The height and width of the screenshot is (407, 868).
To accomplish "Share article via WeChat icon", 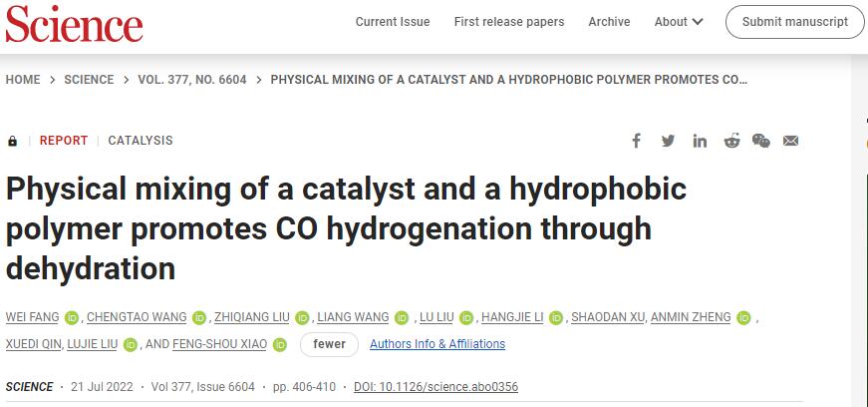I will [761, 141].
